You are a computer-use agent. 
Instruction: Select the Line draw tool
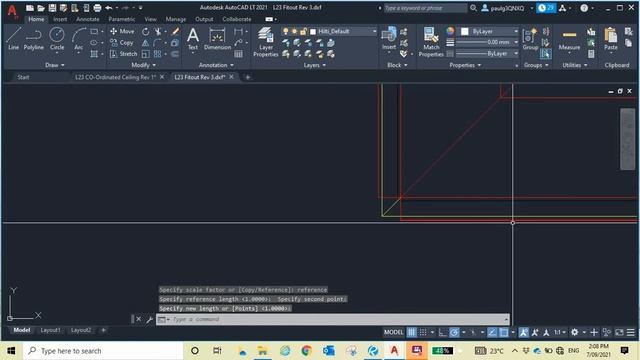pyautogui.click(x=13, y=39)
